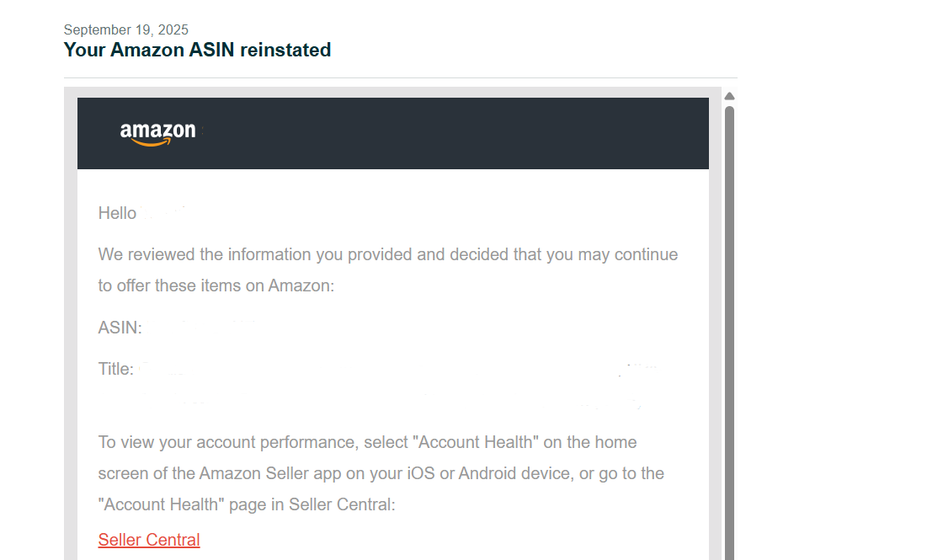The image size is (927, 560).
Task: Click the "We reviewed the information" sentence
Action: click(x=387, y=254)
